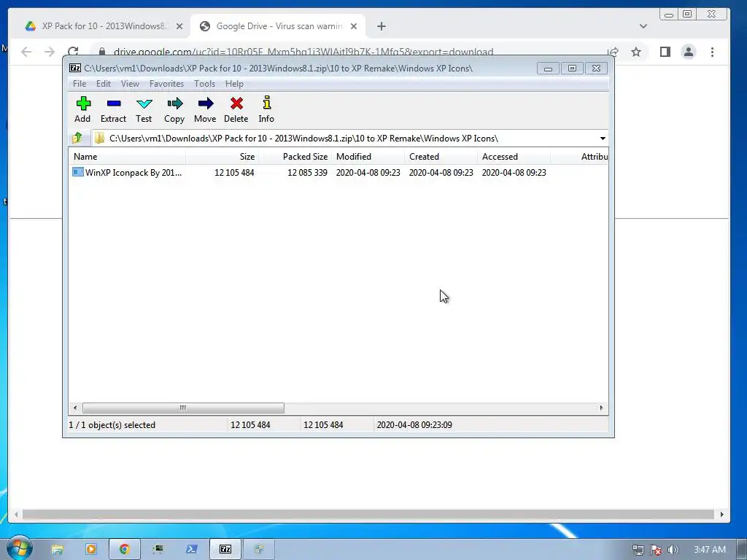Close the XP Pack for 10 tab
This screenshot has width=747, height=560.
click(x=179, y=26)
